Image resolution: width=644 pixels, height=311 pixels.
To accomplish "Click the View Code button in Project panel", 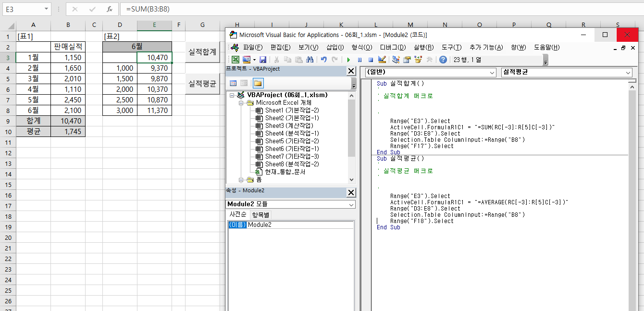I will click(x=233, y=83).
